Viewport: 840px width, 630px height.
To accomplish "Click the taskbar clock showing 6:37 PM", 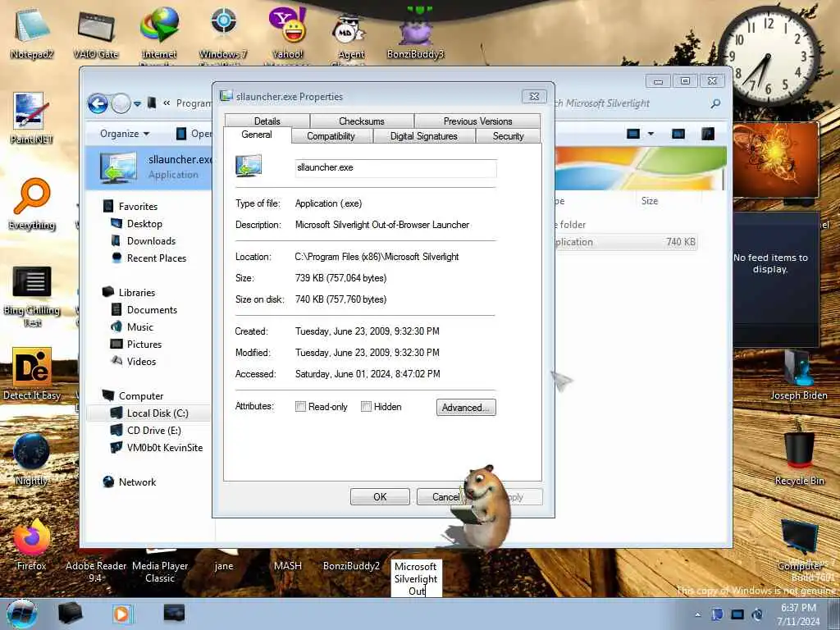I will pos(798,614).
